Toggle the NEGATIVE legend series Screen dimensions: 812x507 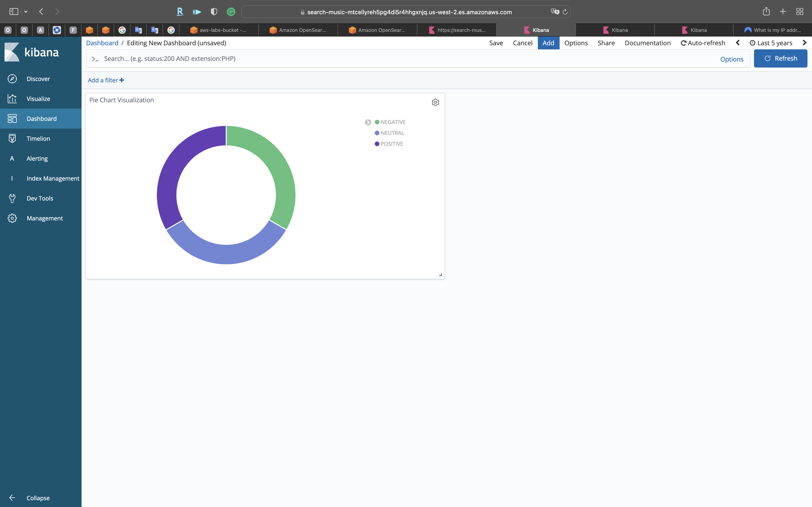pyautogui.click(x=393, y=122)
